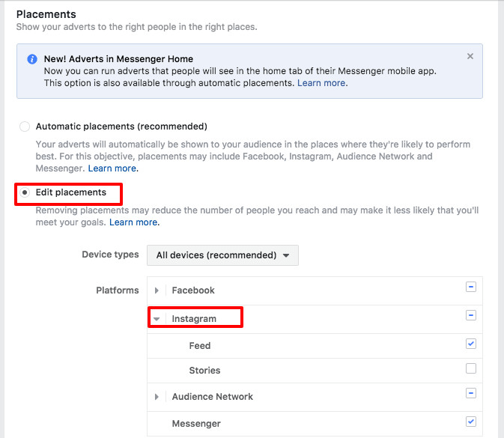Click the Stories placement label
This screenshot has height=438, width=504.
pos(204,371)
